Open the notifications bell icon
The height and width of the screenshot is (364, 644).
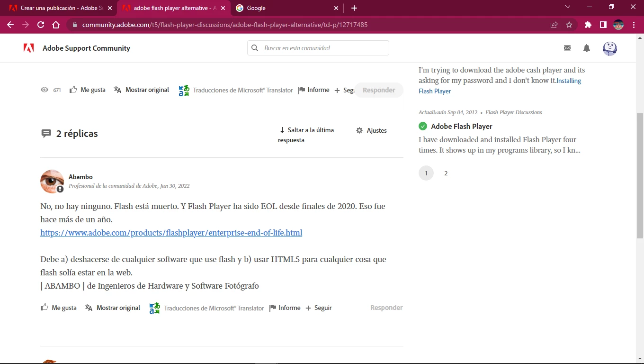point(587,48)
